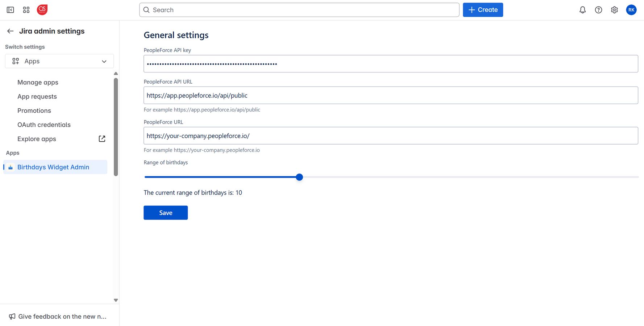644x326 pixels.
Task: Click the megaphone feedback icon
Action: 12,316
